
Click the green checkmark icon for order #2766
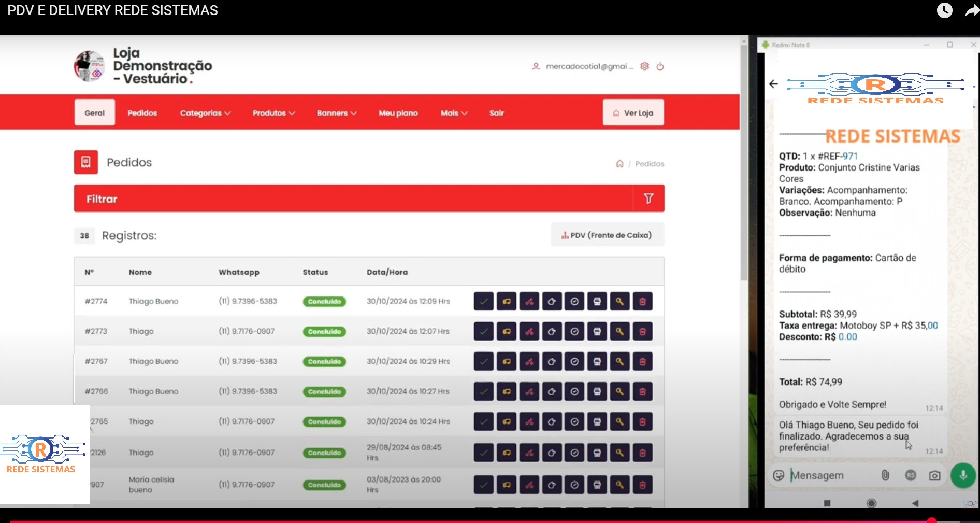483,391
